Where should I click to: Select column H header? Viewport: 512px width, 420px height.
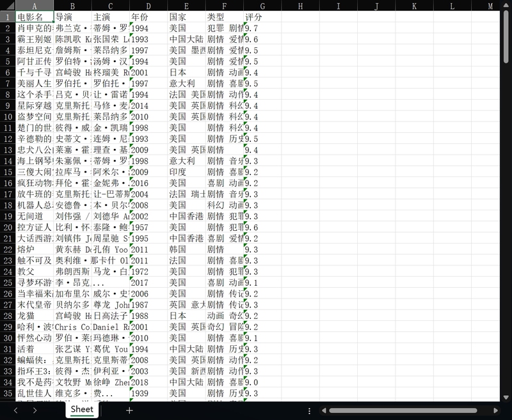(x=300, y=6)
